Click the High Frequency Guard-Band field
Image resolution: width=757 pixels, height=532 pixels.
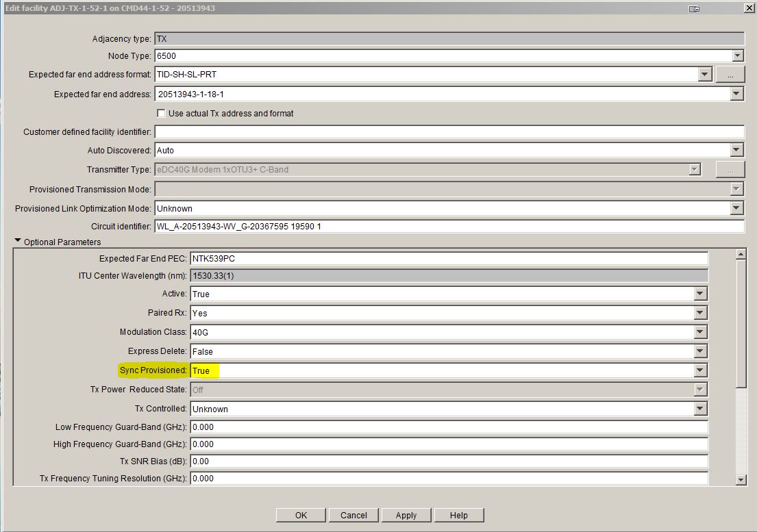(449, 444)
